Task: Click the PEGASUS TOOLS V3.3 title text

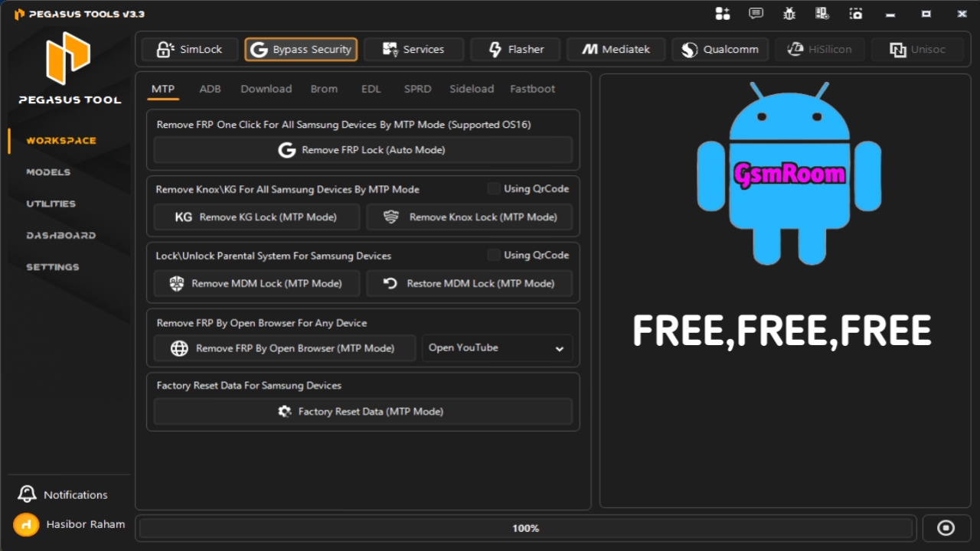Action: [87, 14]
